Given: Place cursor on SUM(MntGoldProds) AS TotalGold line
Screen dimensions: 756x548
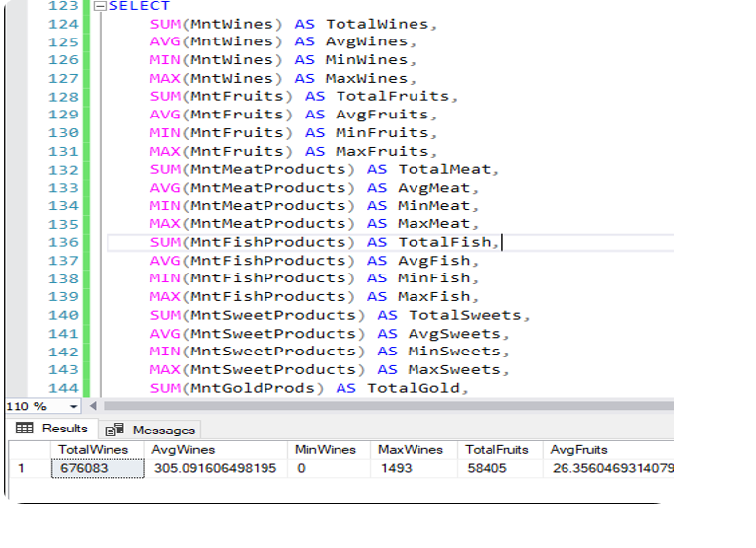Looking at the screenshot, I should point(309,388).
